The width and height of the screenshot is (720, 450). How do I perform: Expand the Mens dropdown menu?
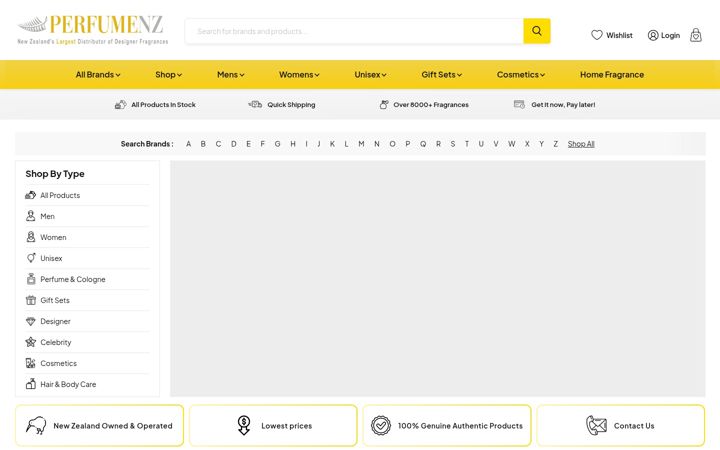pyautogui.click(x=231, y=74)
